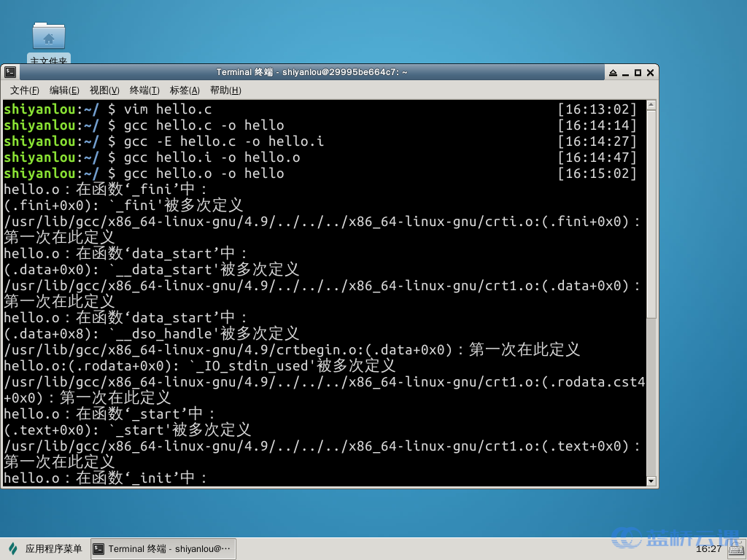Open the home folder desktop icon
Viewport: 747px width, 560px height.
click(x=49, y=38)
